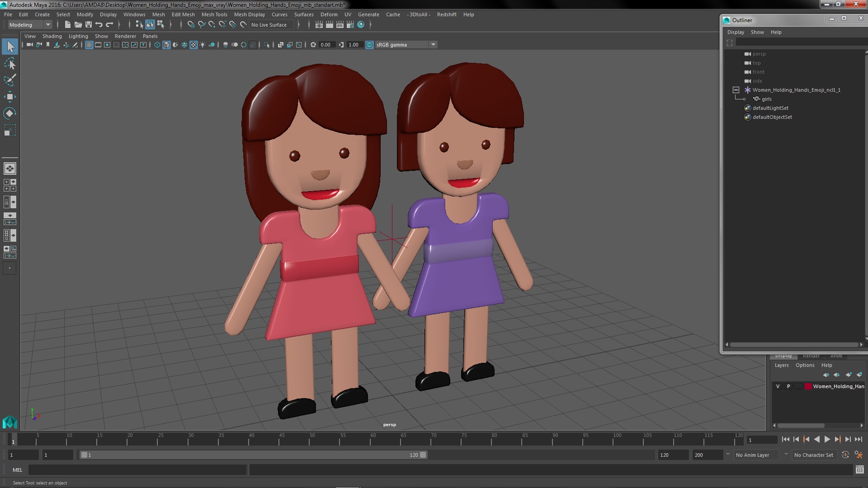Image resolution: width=868 pixels, height=488 pixels.
Task: Move selected layer up in list
Action: coord(826,375)
